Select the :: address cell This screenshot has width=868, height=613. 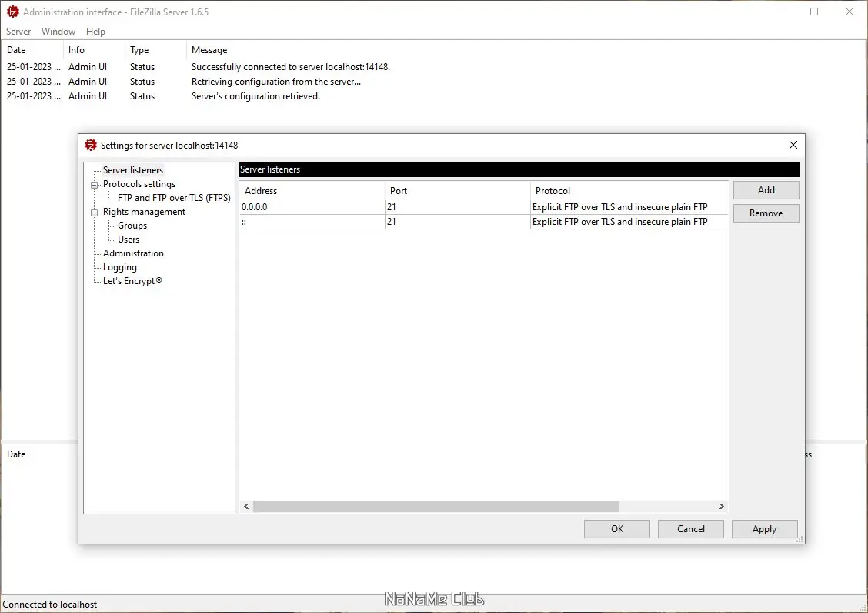coord(312,222)
